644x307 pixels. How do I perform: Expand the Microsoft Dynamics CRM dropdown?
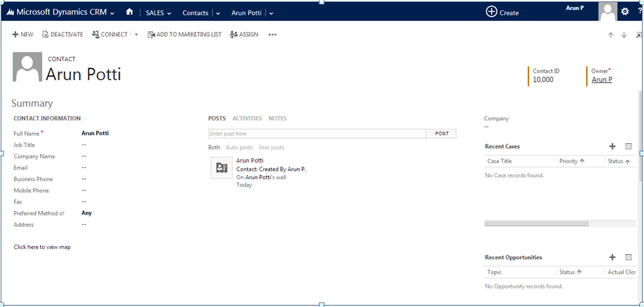(113, 13)
